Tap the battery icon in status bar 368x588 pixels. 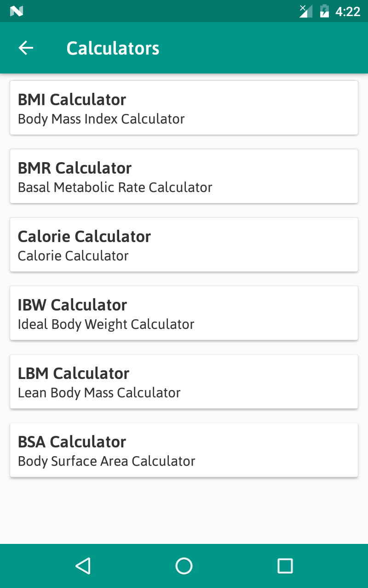tap(324, 11)
